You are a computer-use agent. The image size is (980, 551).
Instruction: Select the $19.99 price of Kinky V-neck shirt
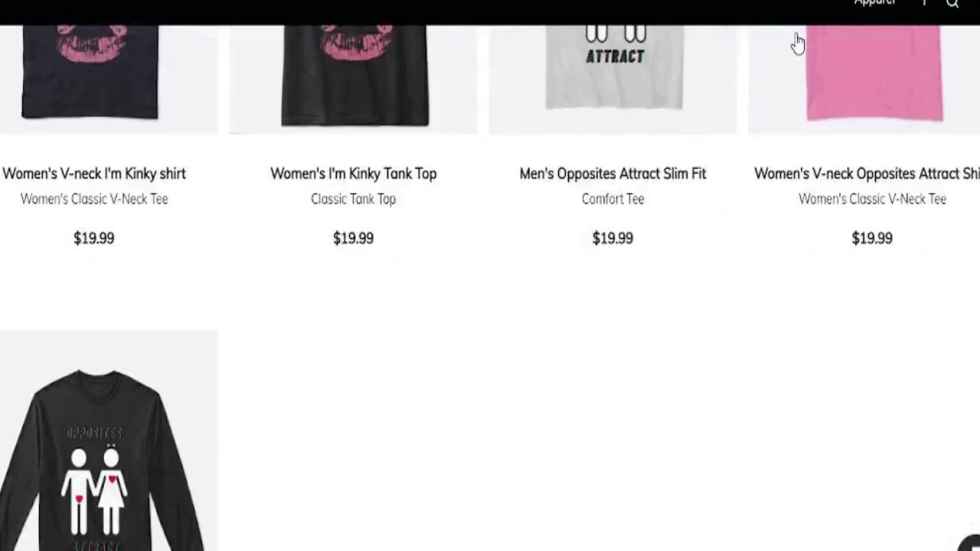[93, 238]
